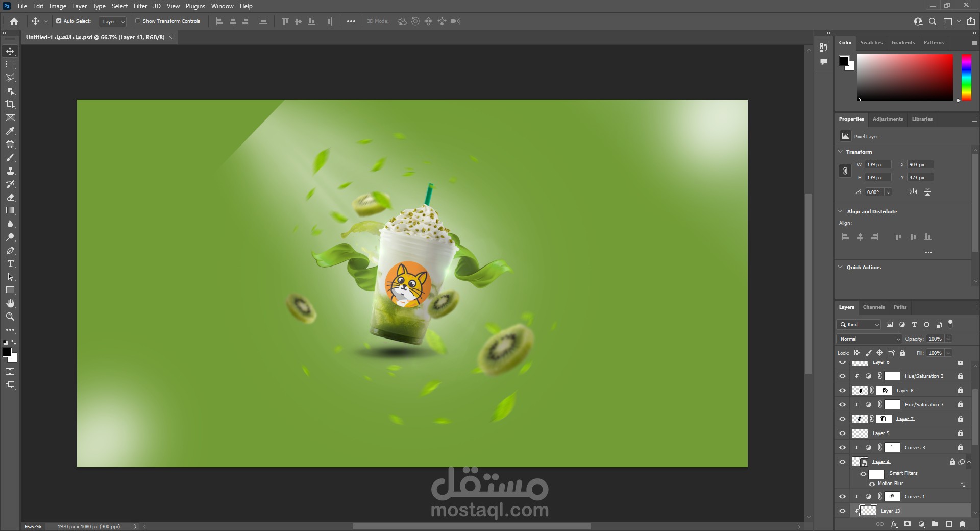Click more options ellipsis in Align section
The width and height of the screenshot is (980, 531).
(x=928, y=253)
